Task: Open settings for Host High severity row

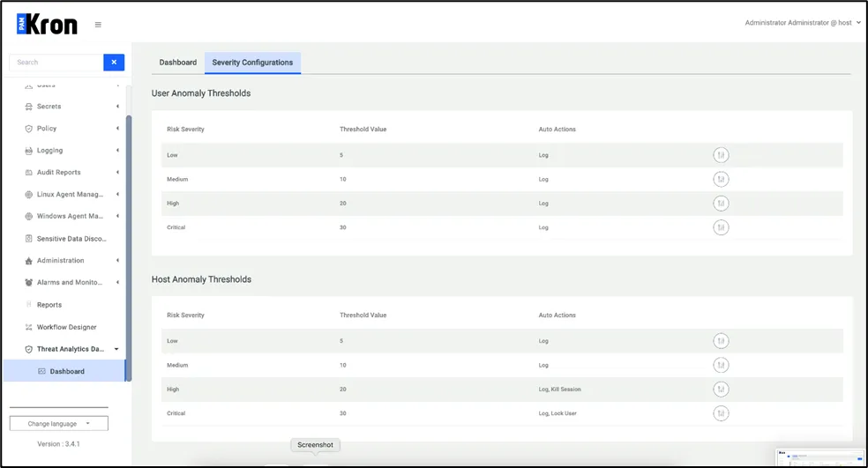Action: [721, 389]
